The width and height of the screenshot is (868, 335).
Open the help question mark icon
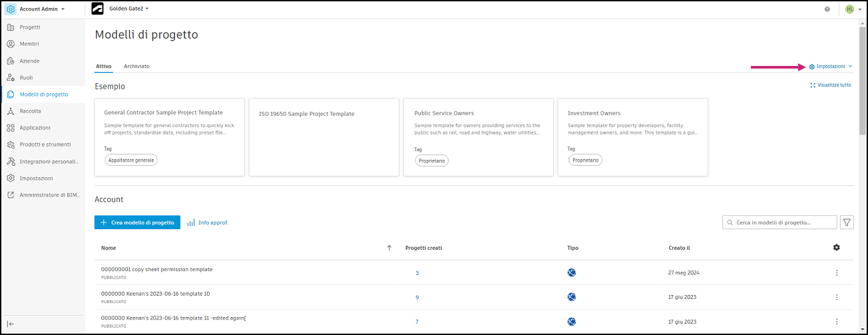[x=827, y=9]
